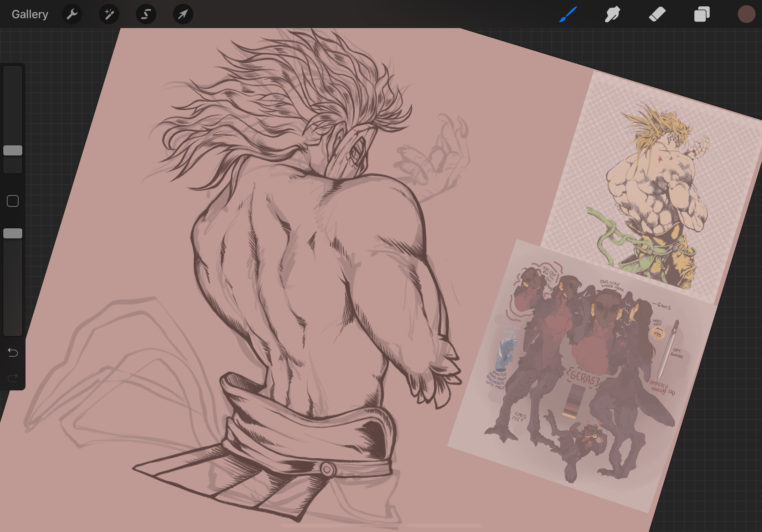The height and width of the screenshot is (532, 762).
Task: Open the Adjustments magic wand menu
Action: (109, 14)
